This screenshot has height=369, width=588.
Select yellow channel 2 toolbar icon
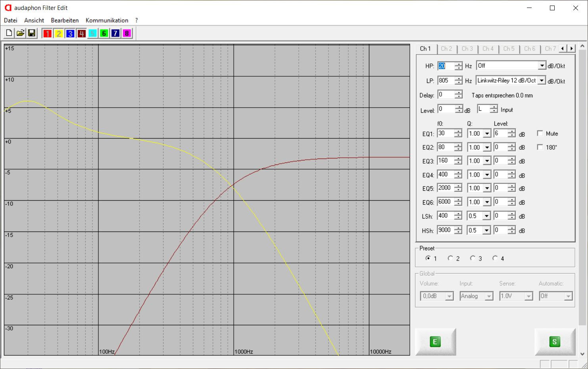pos(59,33)
